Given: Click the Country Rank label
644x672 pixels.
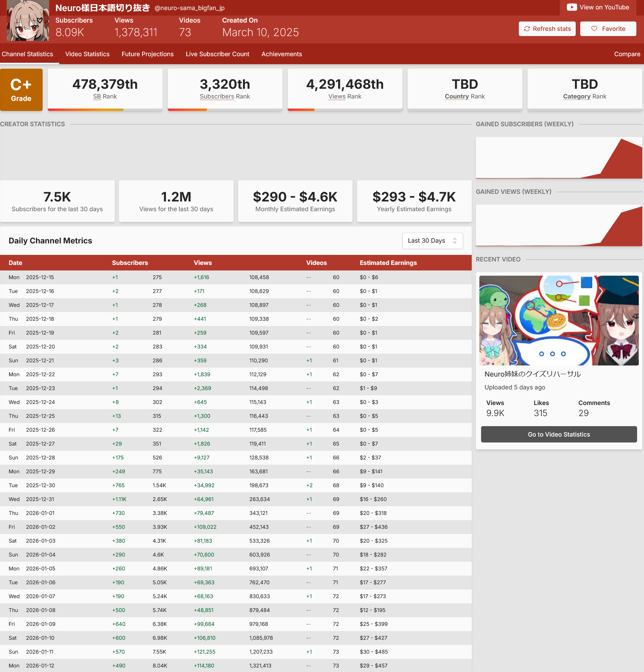Looking at the screenshot, I should (464, 96).
